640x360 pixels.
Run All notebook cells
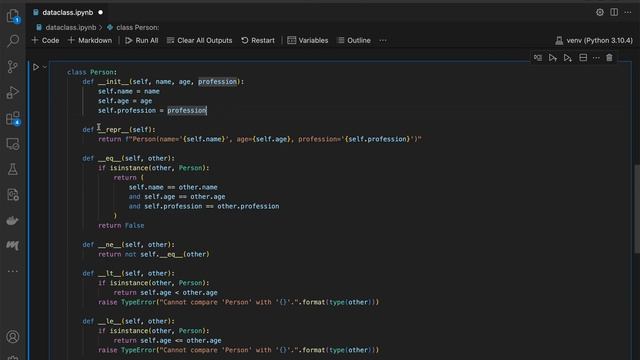click(x=142, y=40)
